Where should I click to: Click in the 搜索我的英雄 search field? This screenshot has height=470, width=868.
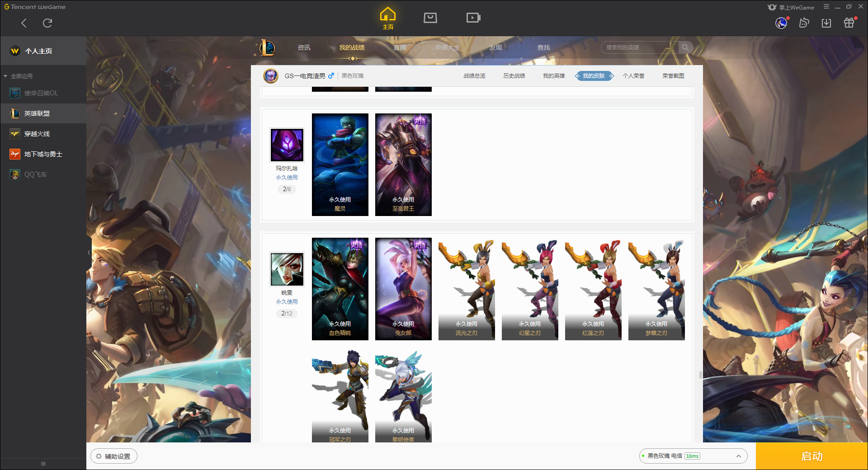tap(640, 47)
